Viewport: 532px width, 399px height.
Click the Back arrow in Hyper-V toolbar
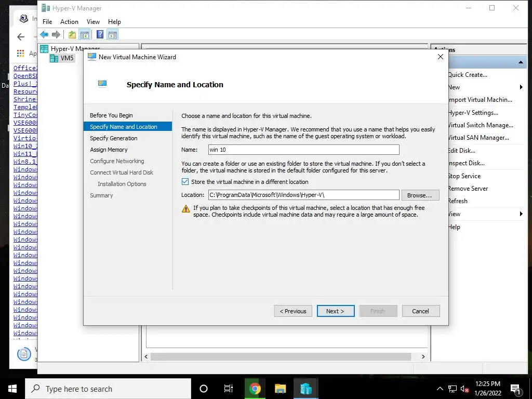pyautogui.click(x=44, y=34)
